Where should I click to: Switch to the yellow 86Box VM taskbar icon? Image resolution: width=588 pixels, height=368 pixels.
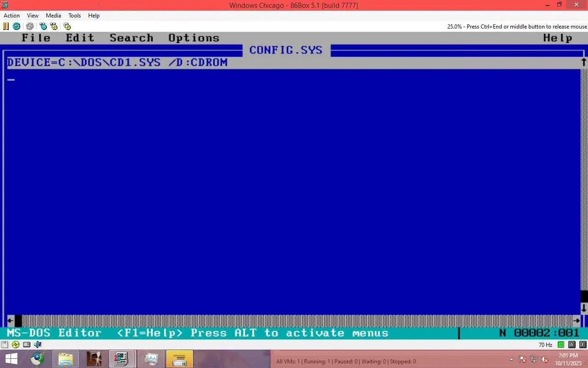pyautogui.click(x=179, y=359)
